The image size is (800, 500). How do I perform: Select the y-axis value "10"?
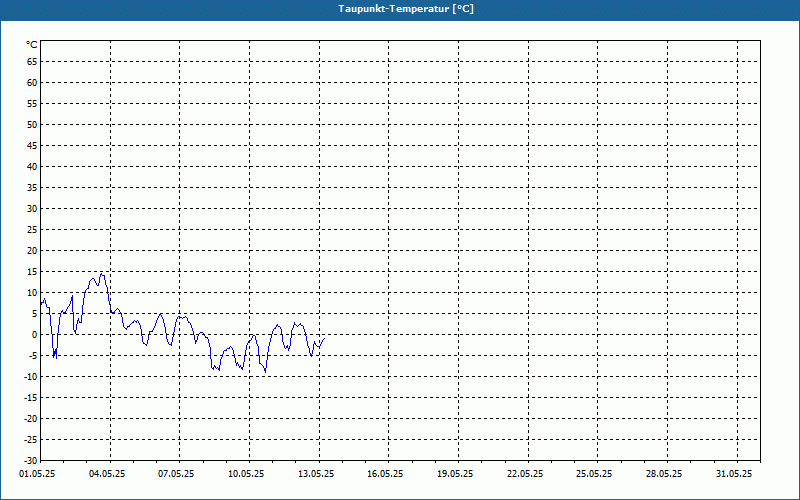click(32, 293)
